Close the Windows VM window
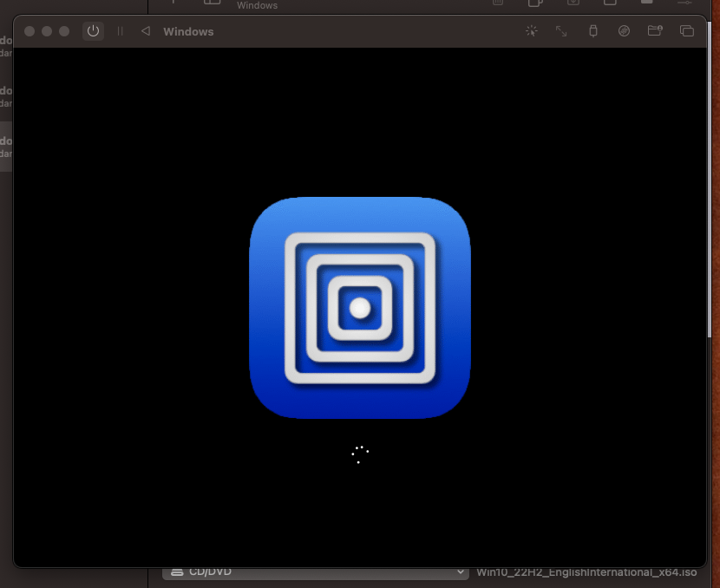720x588 pixels. point(29,31)
